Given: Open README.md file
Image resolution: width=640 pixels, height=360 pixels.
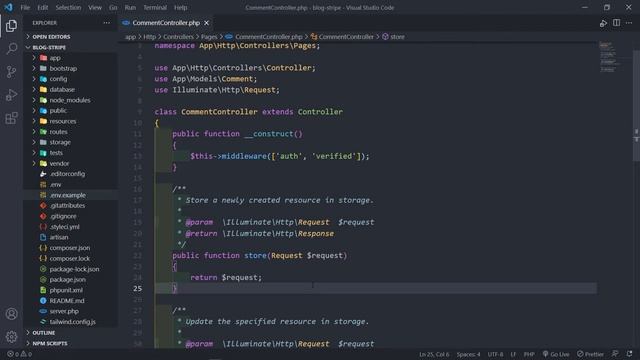Looking at the screenshot, I should click(67, 301).
